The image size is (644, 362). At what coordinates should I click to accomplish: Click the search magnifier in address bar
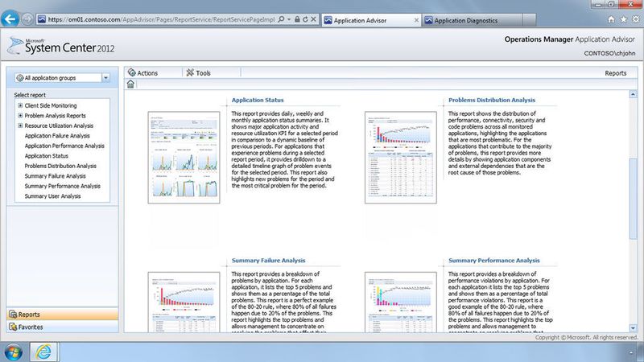point(281,19)
